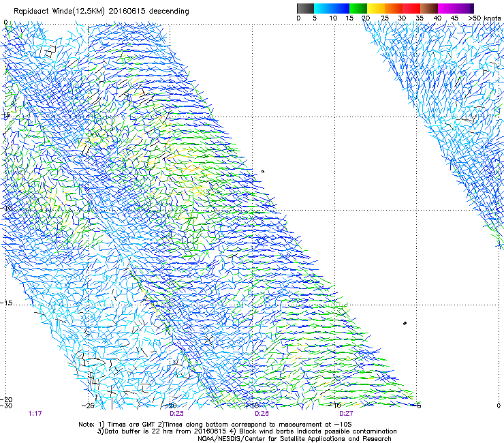The width and height of the screenshot is (504, 443).
Task: Click the '35' label under the color legend
Action: point(420,18)
